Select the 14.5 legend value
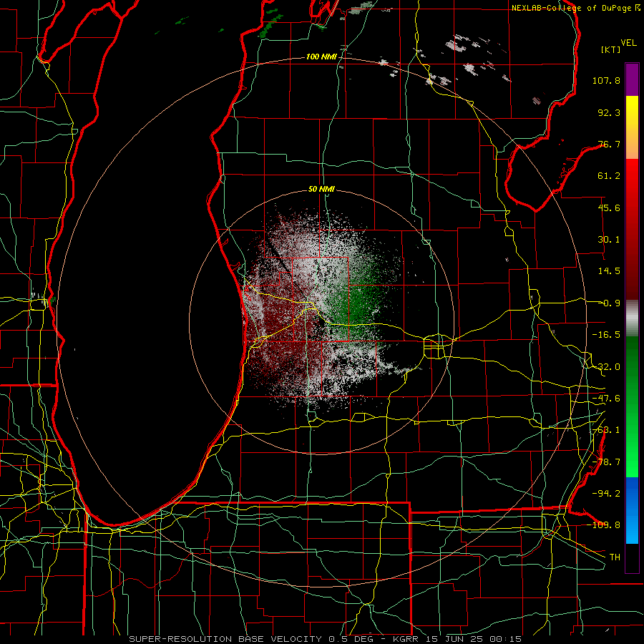Screen dimensions: 644x644 click(x=609, y=271)
